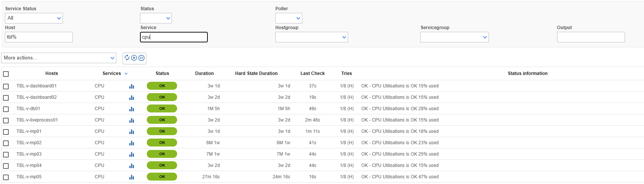Open the graph icon for TBL-v-liveprocess01
The width and height of the screenshot is (644, 184).
click(132, 120)
